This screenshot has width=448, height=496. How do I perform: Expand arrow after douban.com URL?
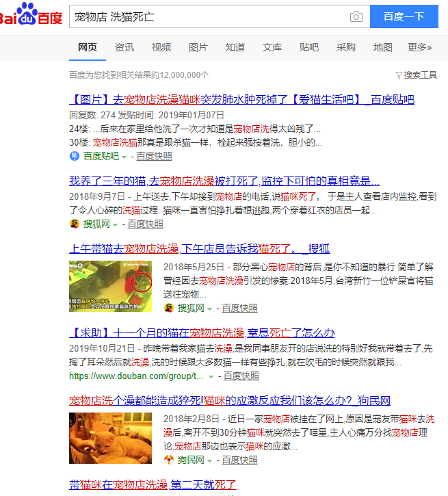click(x=211, y=377)
